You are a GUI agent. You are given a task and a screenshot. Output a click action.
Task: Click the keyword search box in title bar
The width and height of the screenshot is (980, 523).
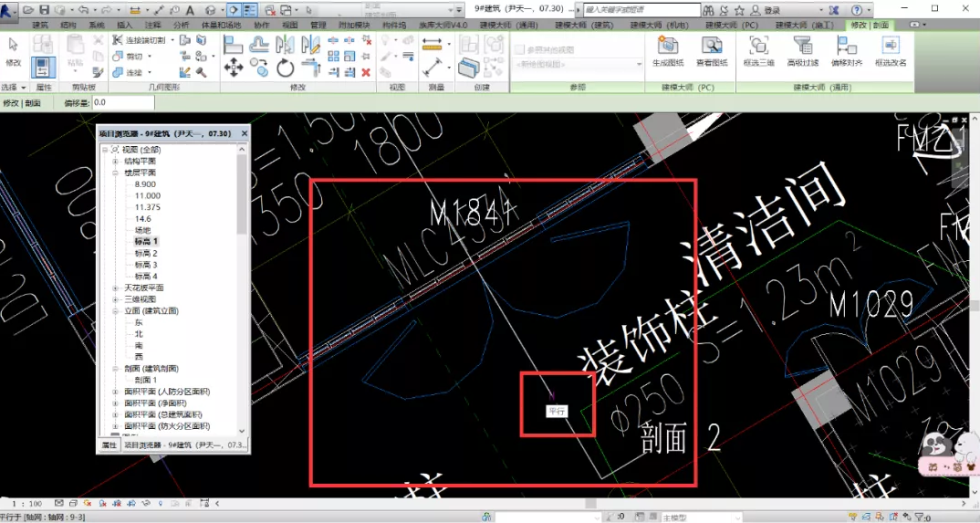click(x=641, y=10)
